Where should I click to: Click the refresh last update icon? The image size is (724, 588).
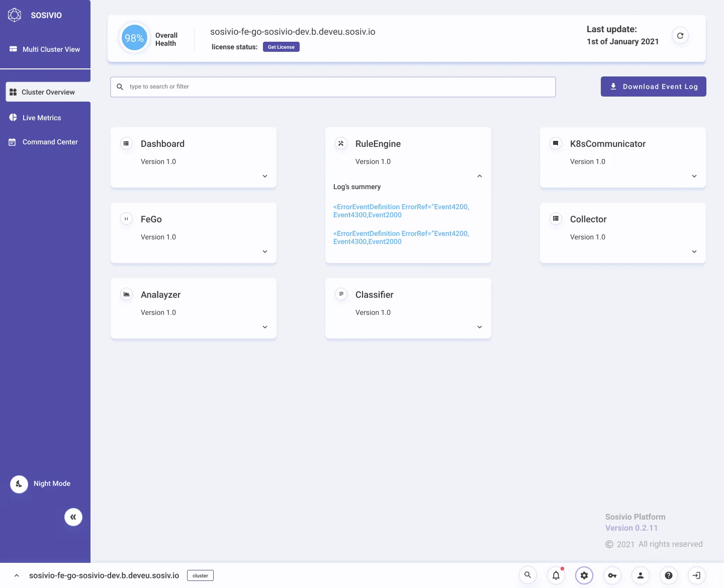680,36
